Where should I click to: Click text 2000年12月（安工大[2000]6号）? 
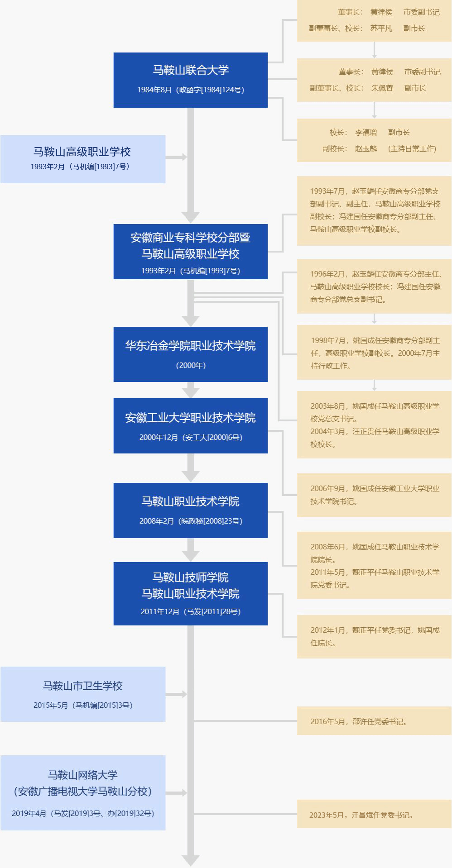tap(191, 437)
